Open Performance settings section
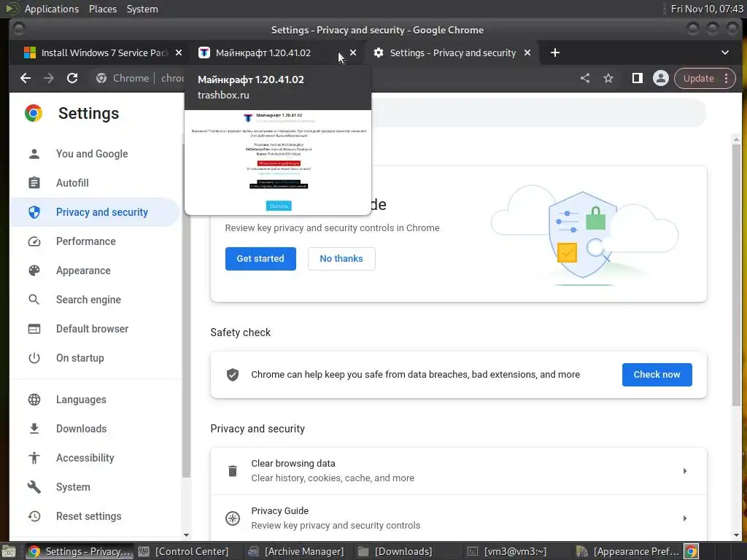 94,241
